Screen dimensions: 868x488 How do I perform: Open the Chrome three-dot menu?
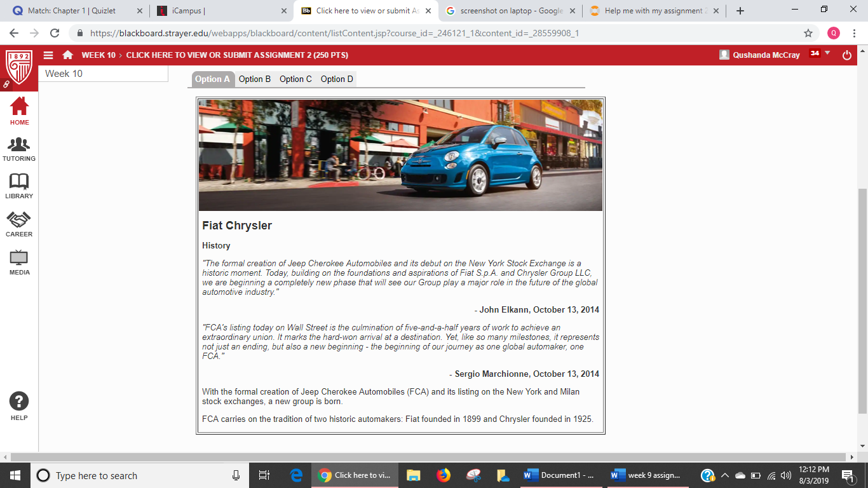(855, 33)
